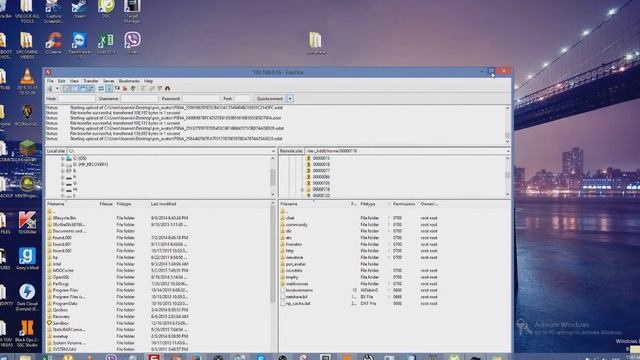This screenshot has height=360, width=640.
Task: Toggle synchronized browsing
Action: 160,88
